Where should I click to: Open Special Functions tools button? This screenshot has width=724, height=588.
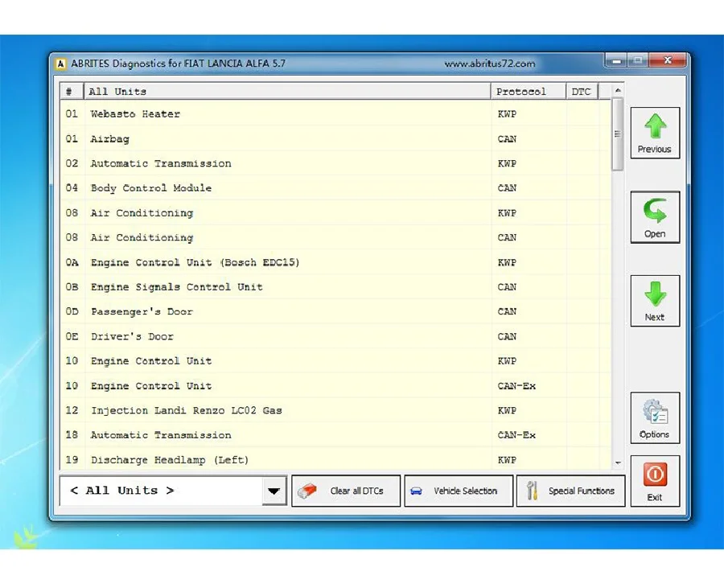(570, 491)
